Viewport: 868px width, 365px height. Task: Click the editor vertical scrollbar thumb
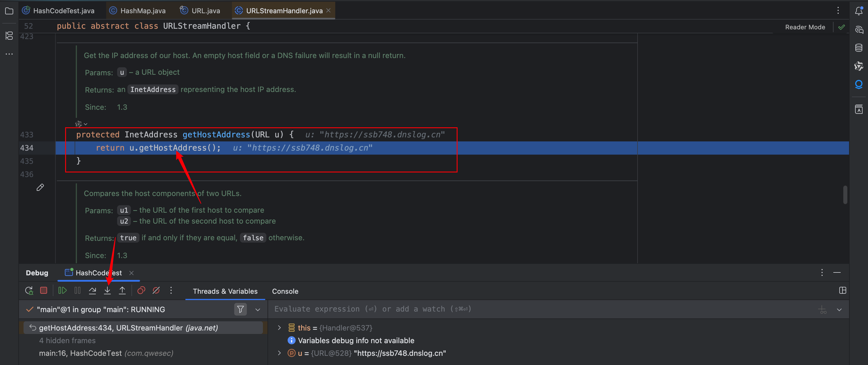845,195
